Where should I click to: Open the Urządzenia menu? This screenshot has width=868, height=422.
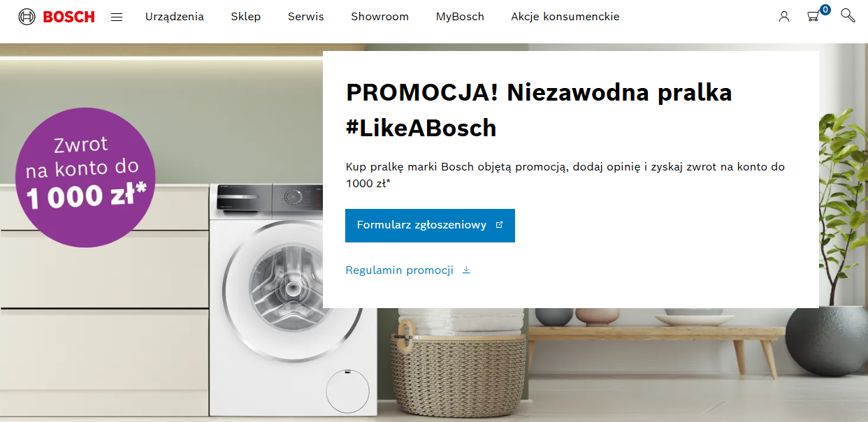175,16
